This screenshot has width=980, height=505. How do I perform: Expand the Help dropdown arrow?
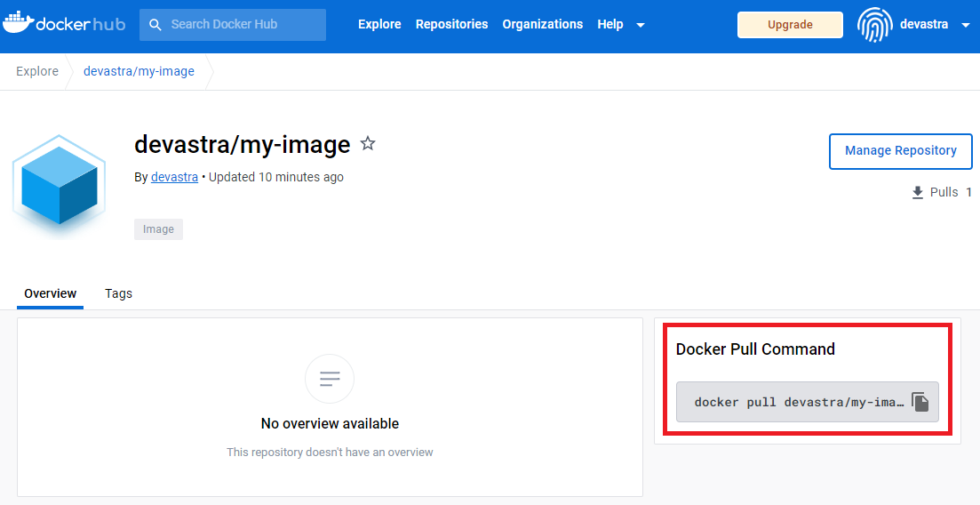coord(640,25)
